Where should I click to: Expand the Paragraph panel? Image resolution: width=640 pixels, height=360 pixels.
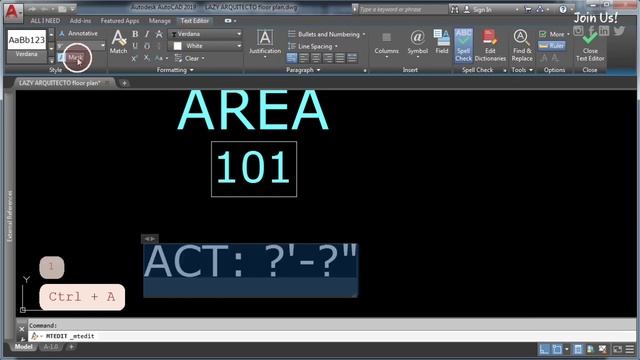click(303, 70)
